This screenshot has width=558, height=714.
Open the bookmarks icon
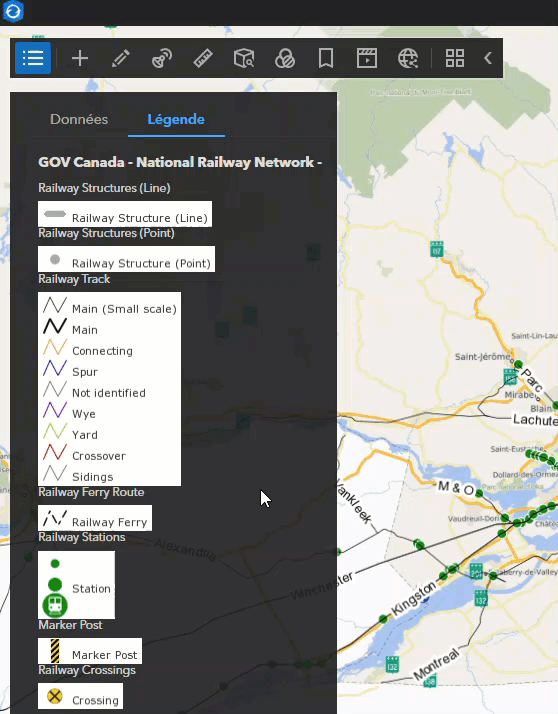point(326,58)
